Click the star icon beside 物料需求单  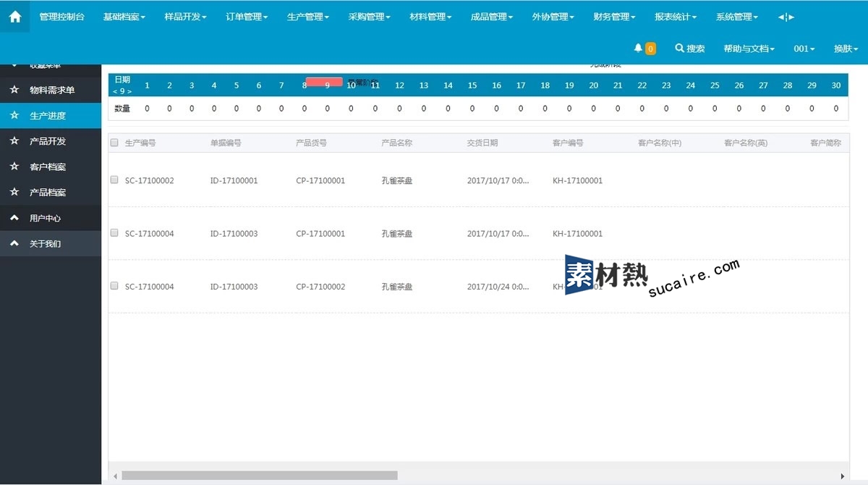coord(14,90)
